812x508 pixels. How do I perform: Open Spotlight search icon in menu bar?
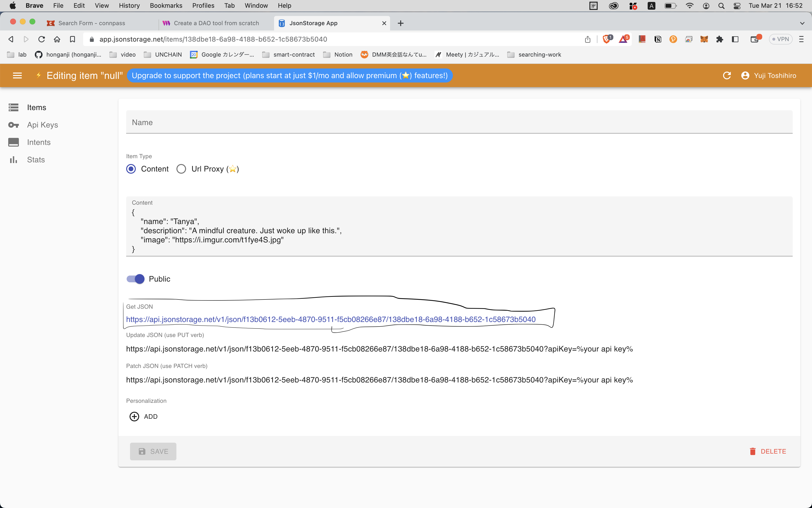coord(721,6)
